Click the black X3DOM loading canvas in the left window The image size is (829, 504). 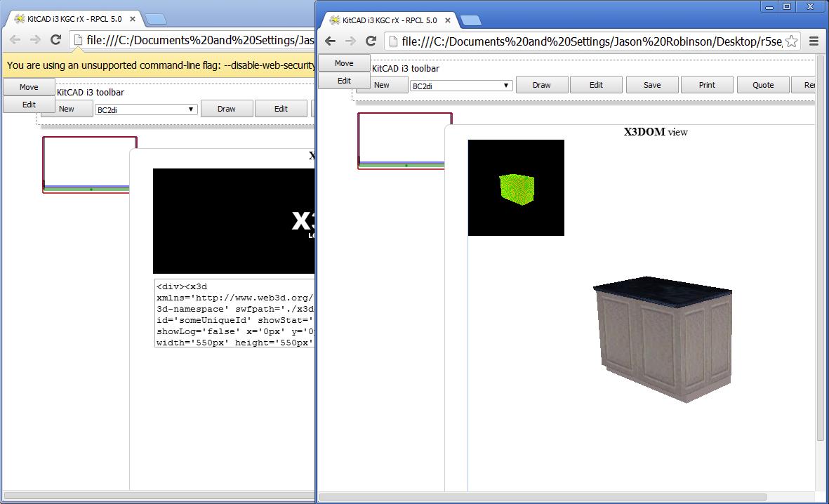[234, 221]
